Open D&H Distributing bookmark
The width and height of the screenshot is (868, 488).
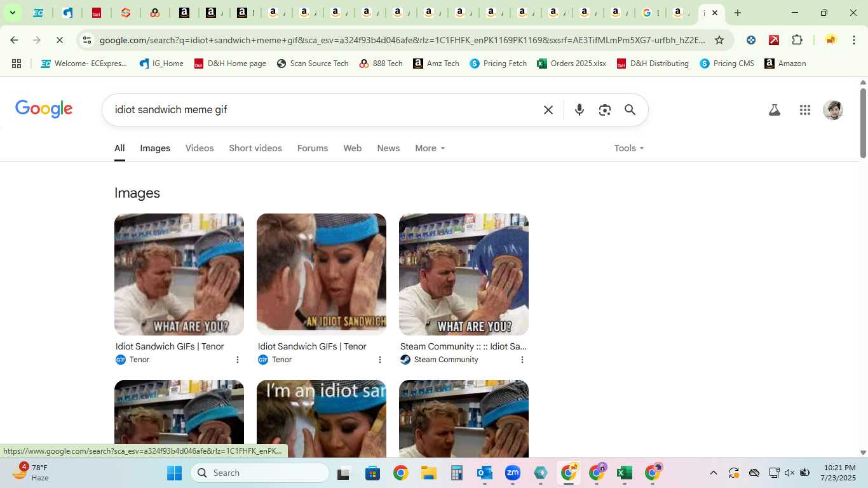coord(653,64)
